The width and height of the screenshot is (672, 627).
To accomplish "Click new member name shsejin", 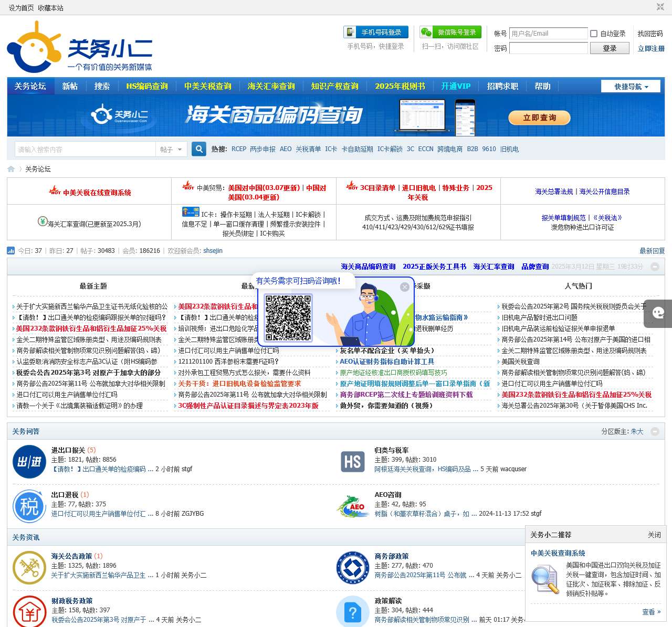I will [x=213, y=251].
